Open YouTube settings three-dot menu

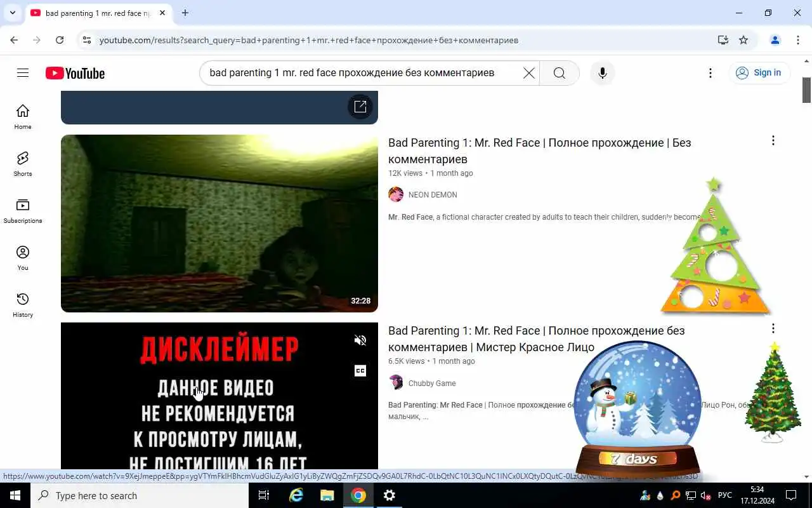pos(710,73)
